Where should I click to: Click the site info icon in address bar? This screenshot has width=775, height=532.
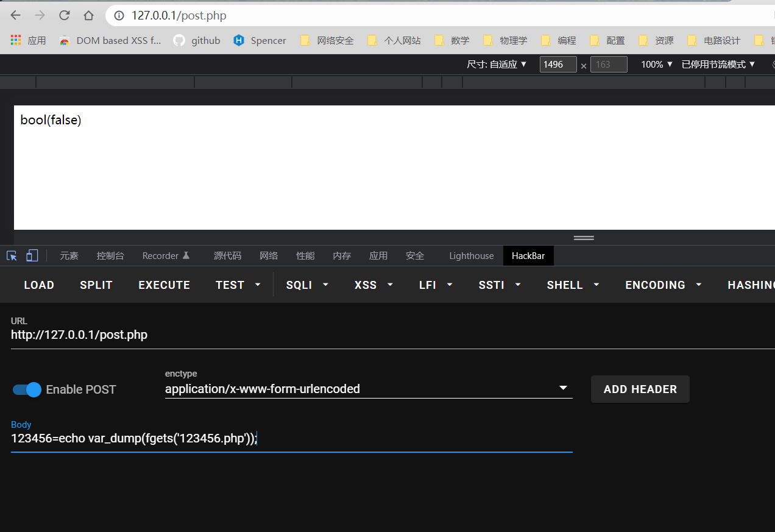[x=119, y=15]
